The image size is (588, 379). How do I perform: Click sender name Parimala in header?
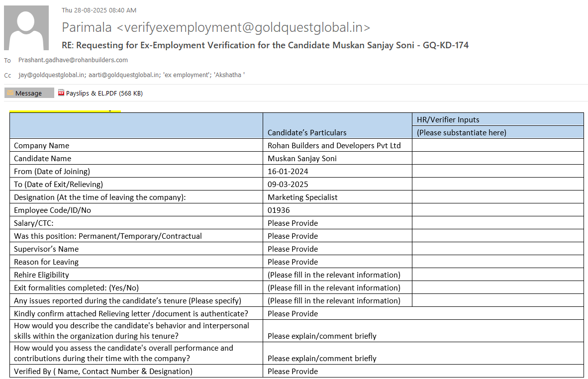[x=88, y=27]
